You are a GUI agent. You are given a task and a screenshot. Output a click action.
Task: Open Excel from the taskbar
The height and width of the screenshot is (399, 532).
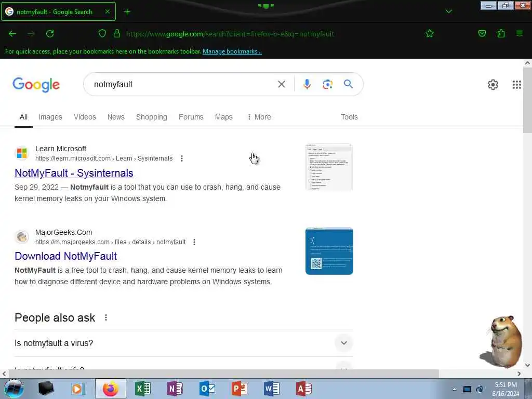[x=143, y=389]
